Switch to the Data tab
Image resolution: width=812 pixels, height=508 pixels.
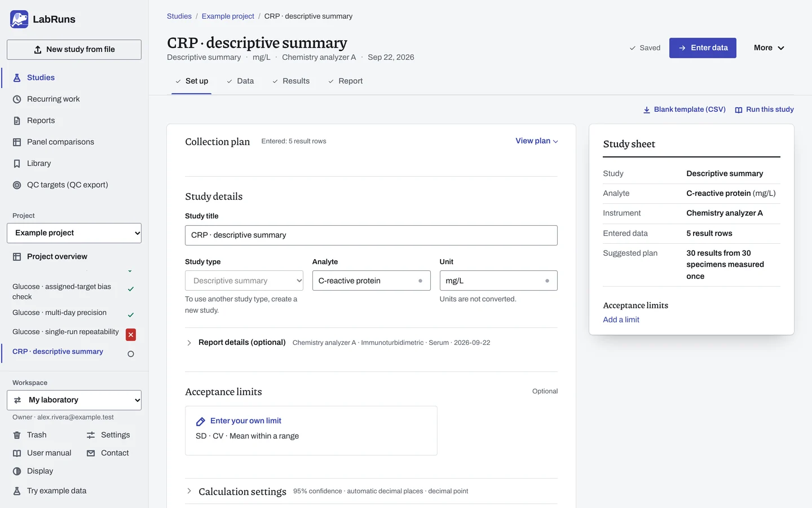(x=240, y=81)
